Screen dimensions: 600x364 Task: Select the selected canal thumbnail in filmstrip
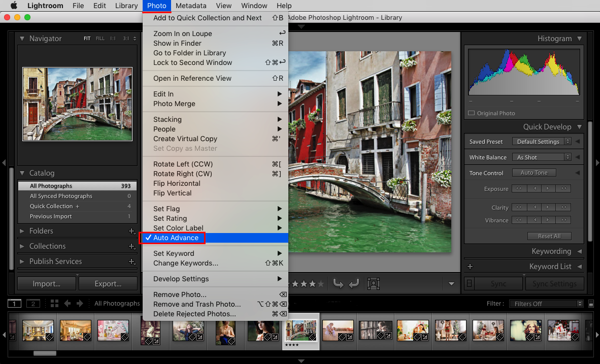point(301,330)
